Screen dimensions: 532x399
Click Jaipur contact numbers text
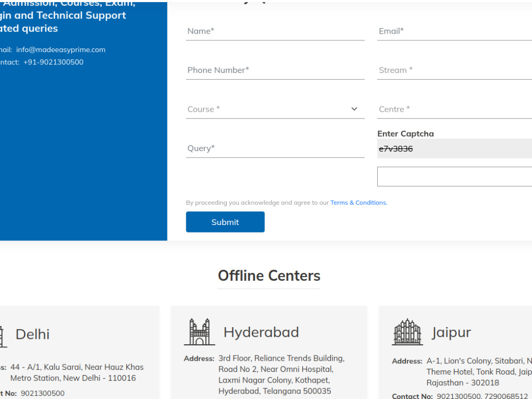click(482, 396)
